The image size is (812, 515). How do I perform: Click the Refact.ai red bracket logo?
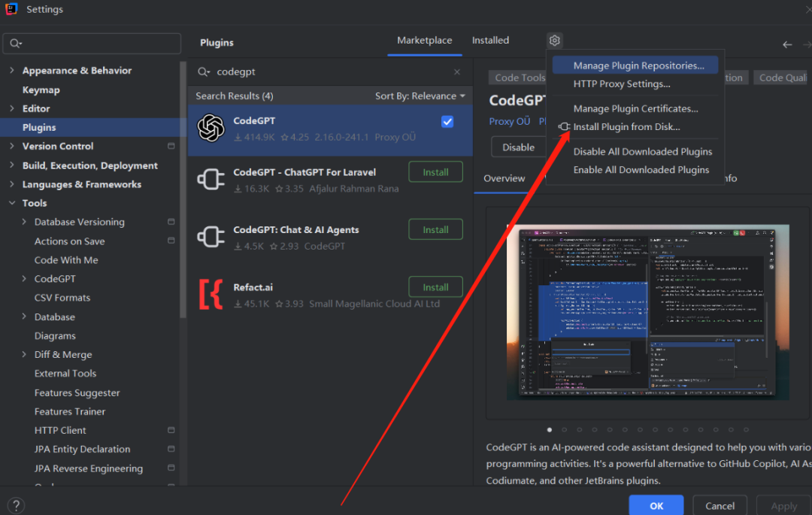[211, 295]
